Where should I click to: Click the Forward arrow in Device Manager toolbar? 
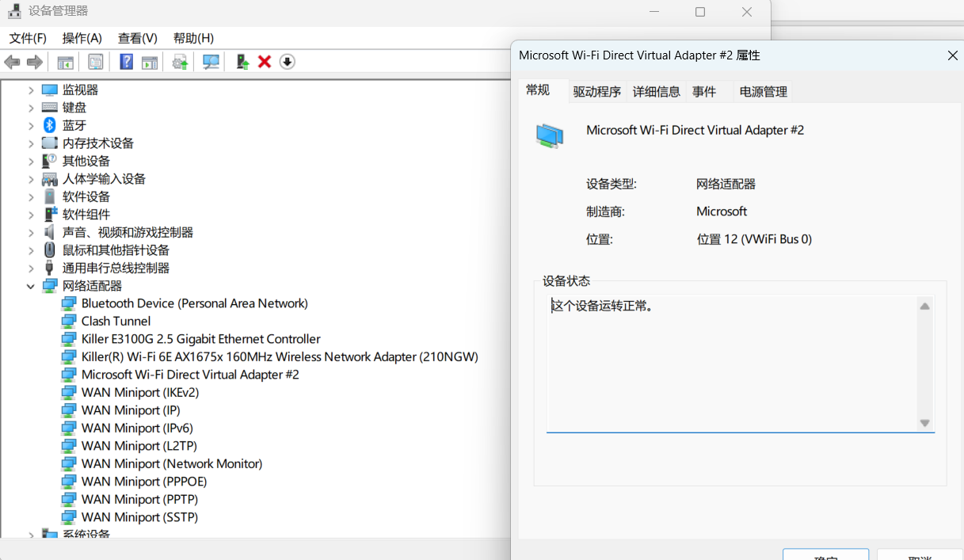point(35,62)
